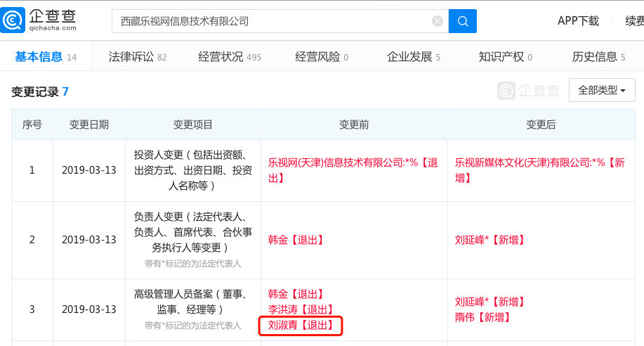Viewport: 644px width, 346px height.
Task: Switch to the 基本信息 tab
Action: 46,57
